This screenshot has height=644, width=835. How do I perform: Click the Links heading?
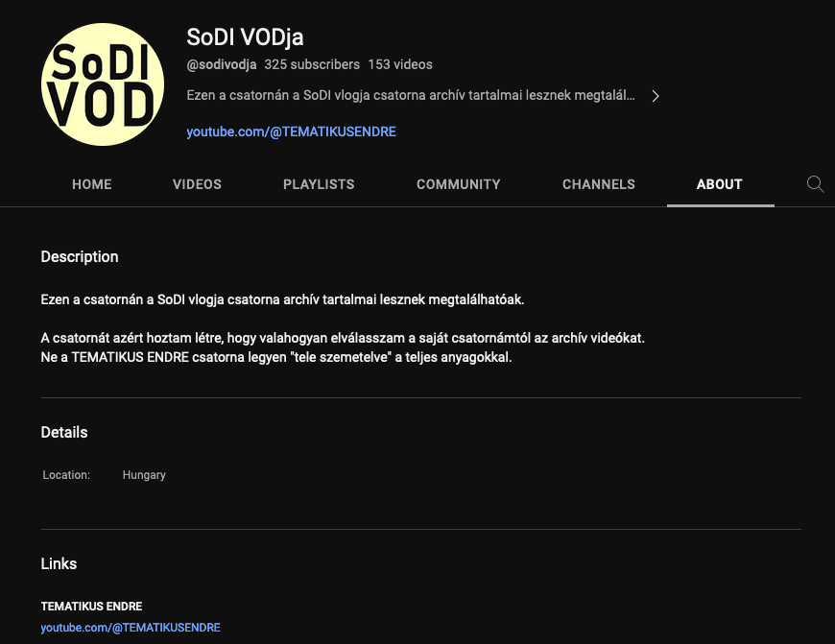59,563
